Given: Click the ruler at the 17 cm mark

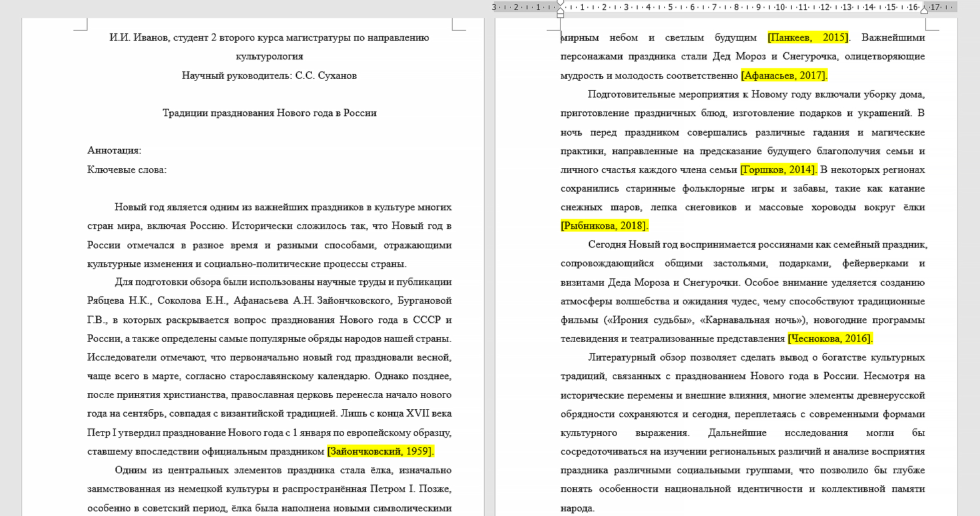Looking at the screenshot, I should (936, 7).
